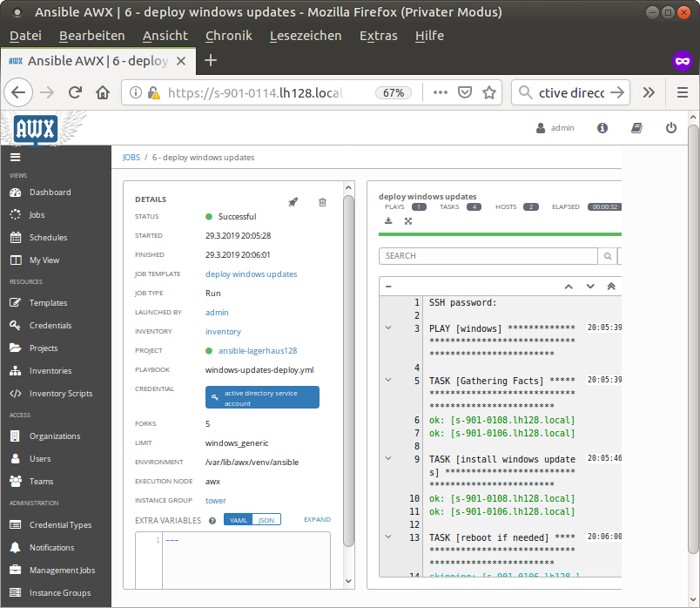Screen dimensions: 700x608
Task: Click the AWX logo
Action: coord(36,130)
